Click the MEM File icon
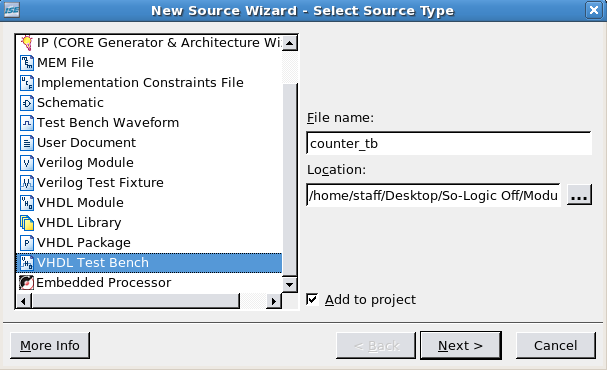The image size is (607, 370). pos(27,63)
